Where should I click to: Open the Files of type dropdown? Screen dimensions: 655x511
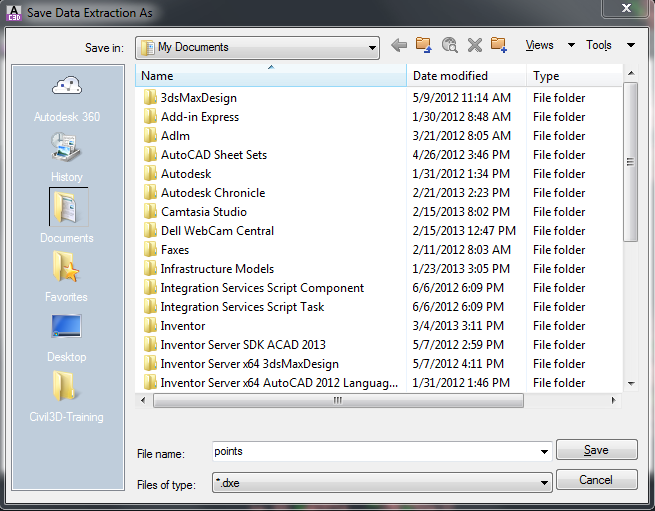pyautogui.click(x=544, y=483)
